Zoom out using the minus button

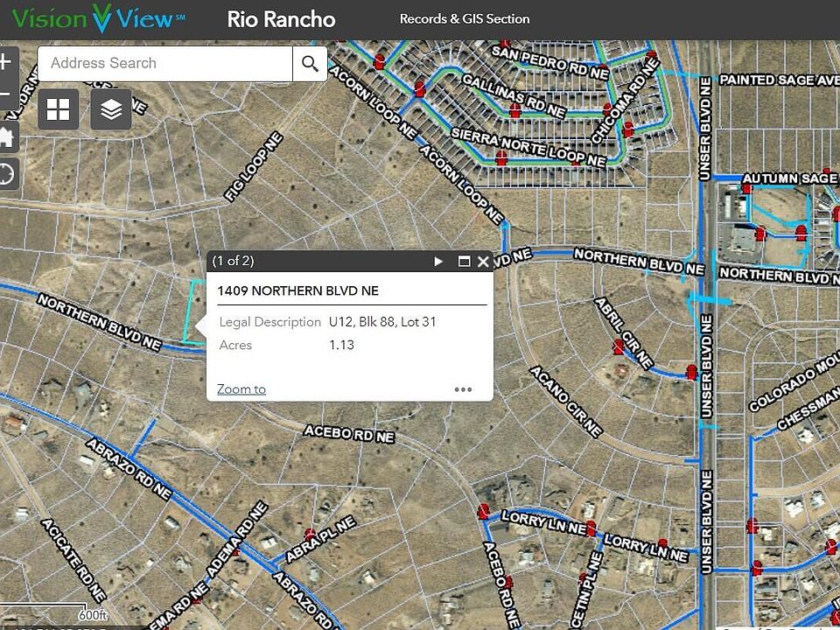click(x=6, y=94)
